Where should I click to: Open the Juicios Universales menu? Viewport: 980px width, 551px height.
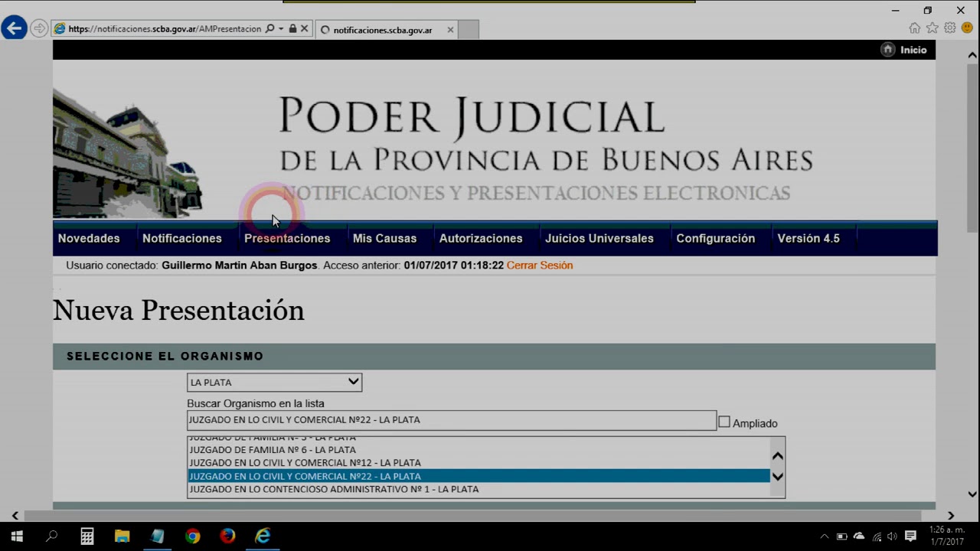[599, 239]
